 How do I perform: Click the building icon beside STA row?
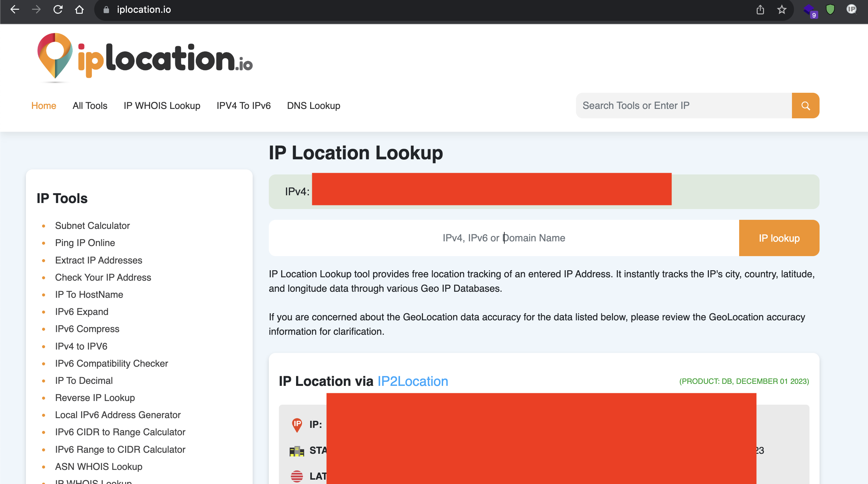click(297, 451)
